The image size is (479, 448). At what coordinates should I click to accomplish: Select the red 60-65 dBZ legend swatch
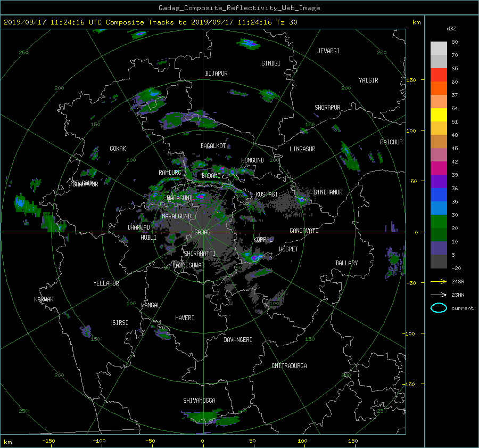click(x=439, y=75)
